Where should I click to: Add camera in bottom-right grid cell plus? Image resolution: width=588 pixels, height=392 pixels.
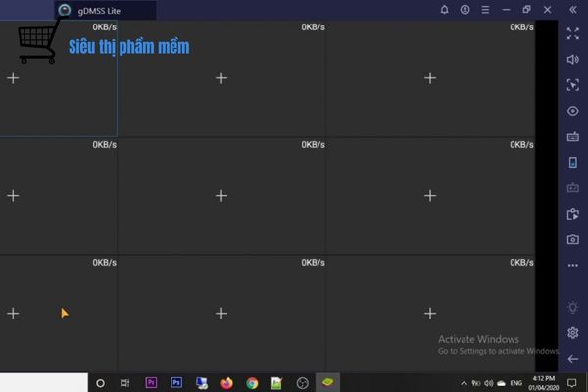coord(430,314)
